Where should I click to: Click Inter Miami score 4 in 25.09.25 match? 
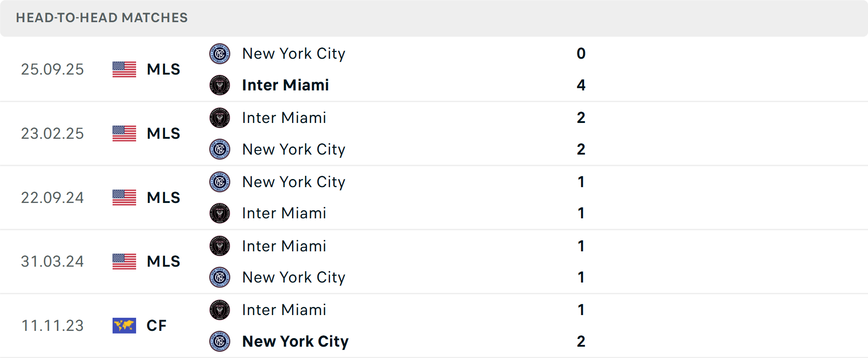point(581,85)
